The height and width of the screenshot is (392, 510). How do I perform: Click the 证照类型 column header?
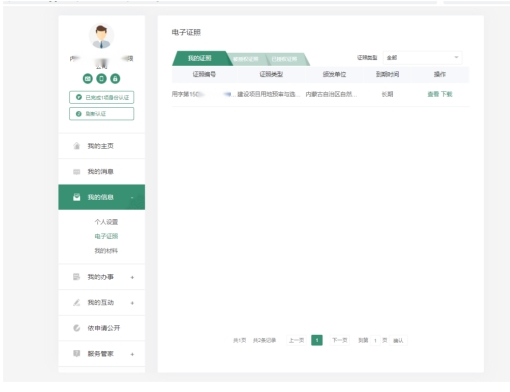(x=271, y=74)
